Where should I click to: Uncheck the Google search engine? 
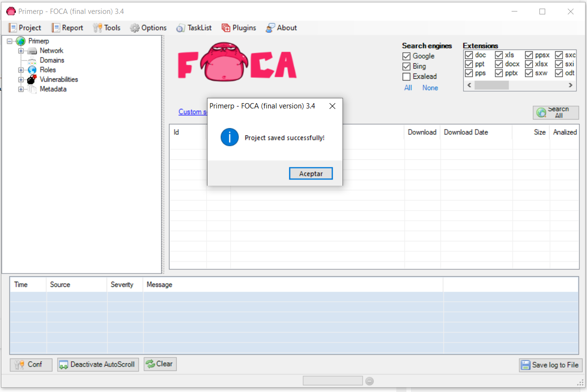coord(406,56)
